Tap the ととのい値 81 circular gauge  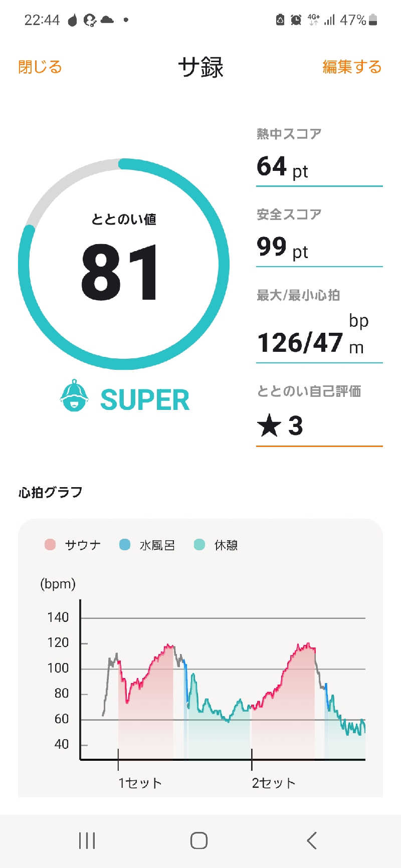pos(124,264)
